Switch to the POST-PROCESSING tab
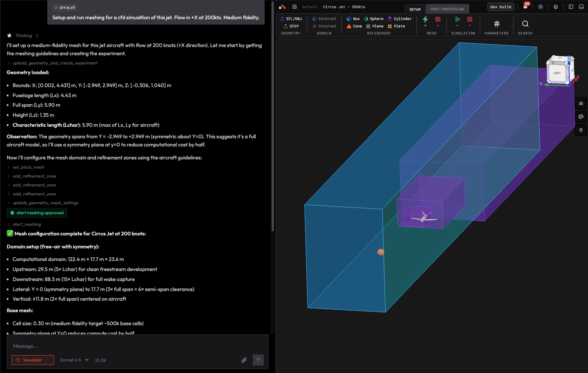Viewport: 588px width, 373px height. click(447, 9)
